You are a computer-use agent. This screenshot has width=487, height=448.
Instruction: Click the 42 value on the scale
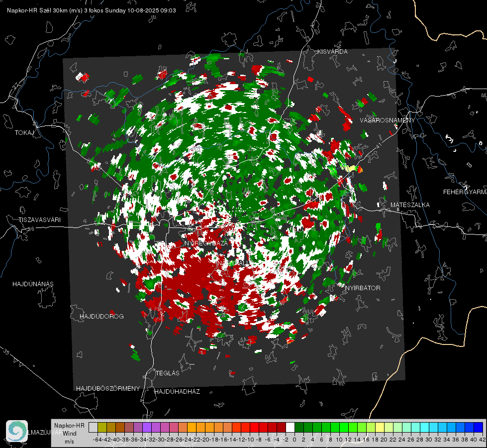[483, 440]
